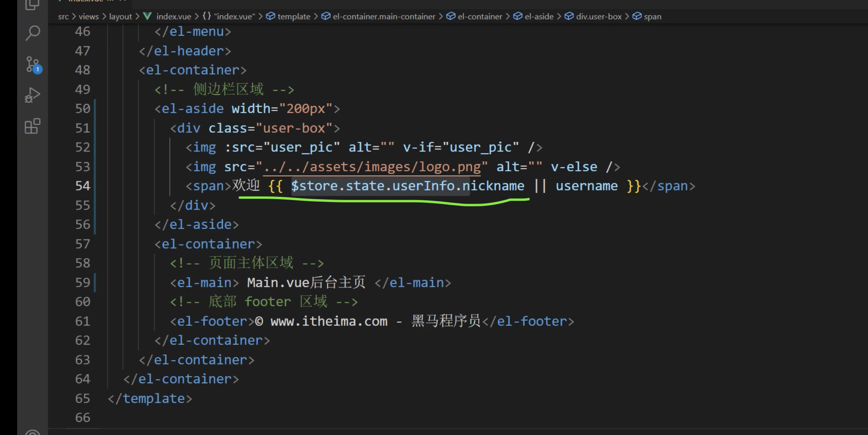868x435 pixels.
Task: Select the template breadcrumb symbol
Action: (288, 16)
